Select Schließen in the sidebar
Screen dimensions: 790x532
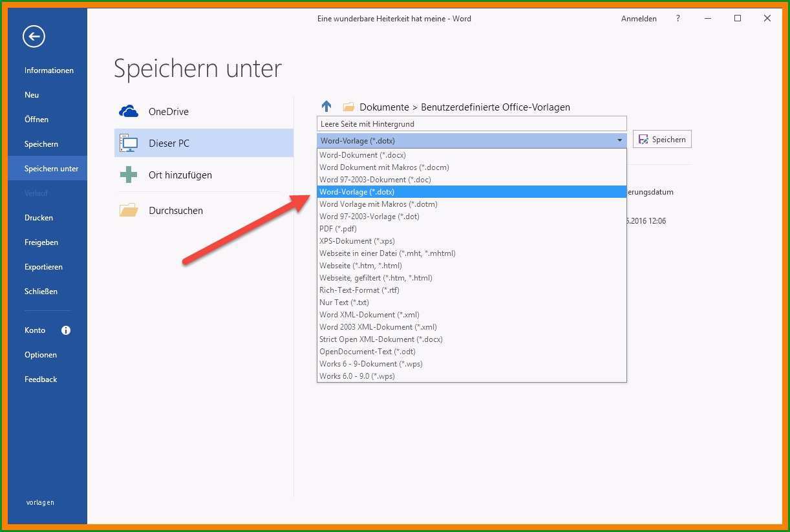tap(41, 292)
